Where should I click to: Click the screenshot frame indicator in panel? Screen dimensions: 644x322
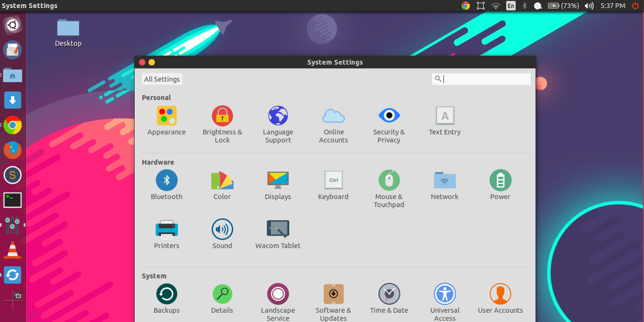tap(481, 6)
